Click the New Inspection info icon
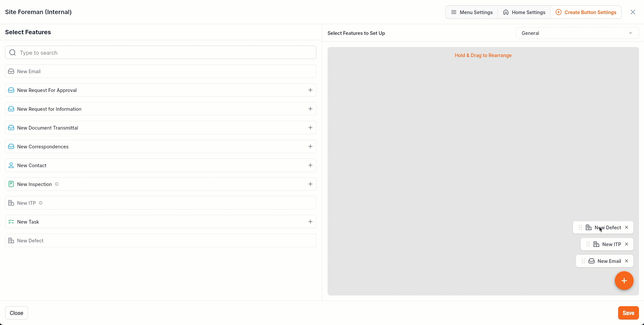644x325 pixels. 57,184
